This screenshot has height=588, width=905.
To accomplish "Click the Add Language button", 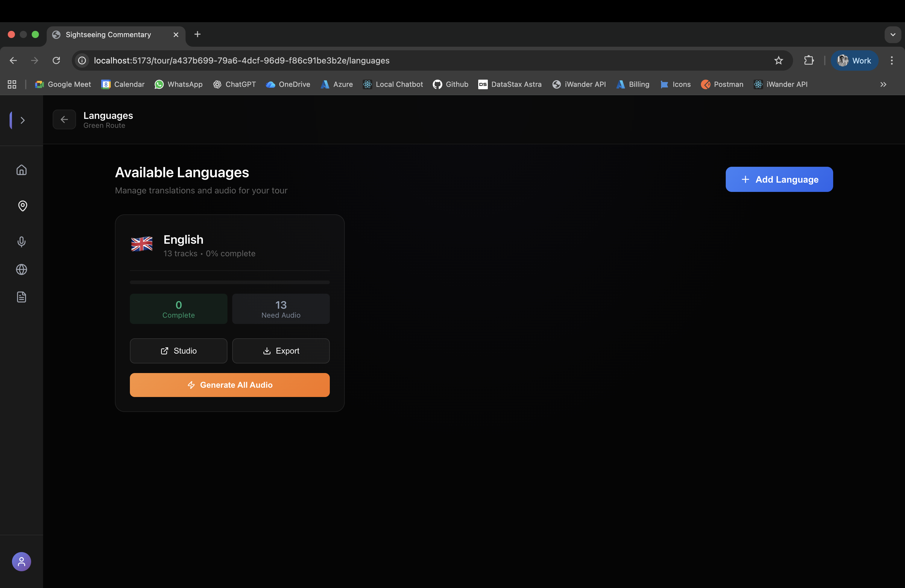I will (x=779, y=179).
